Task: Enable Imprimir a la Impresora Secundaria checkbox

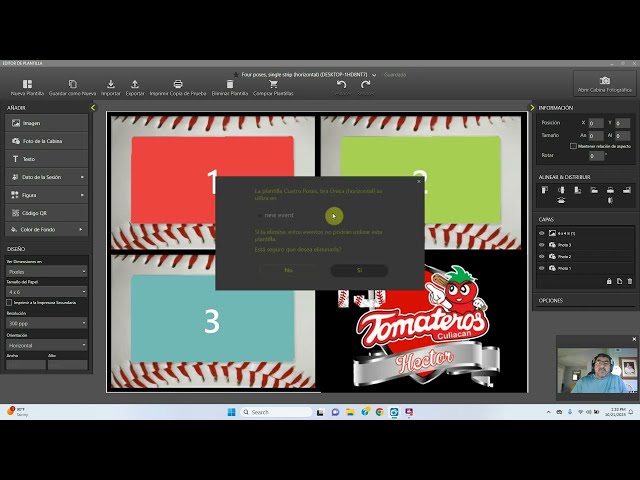Action: (9, 302)
